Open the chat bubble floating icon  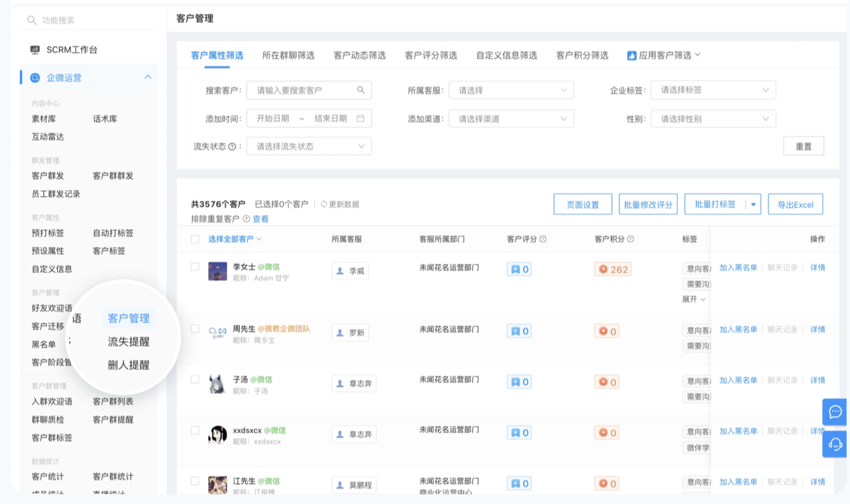tap(835, 411)
